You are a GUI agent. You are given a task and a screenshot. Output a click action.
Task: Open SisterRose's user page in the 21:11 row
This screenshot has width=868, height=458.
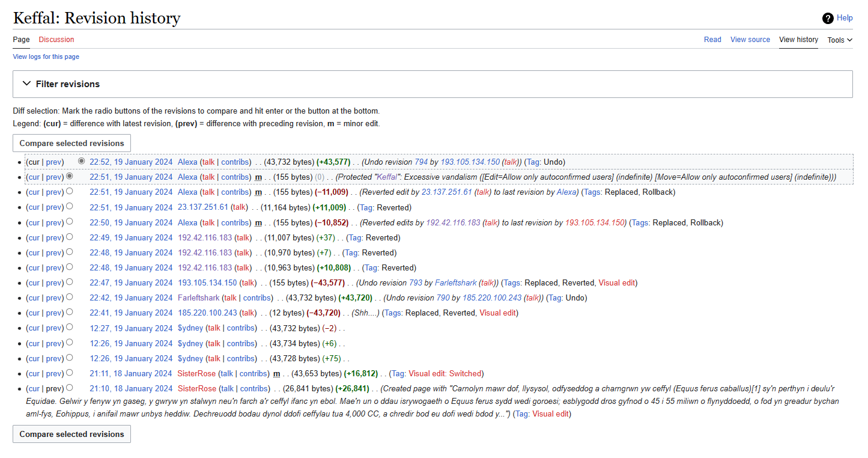[x=197, y=374]
